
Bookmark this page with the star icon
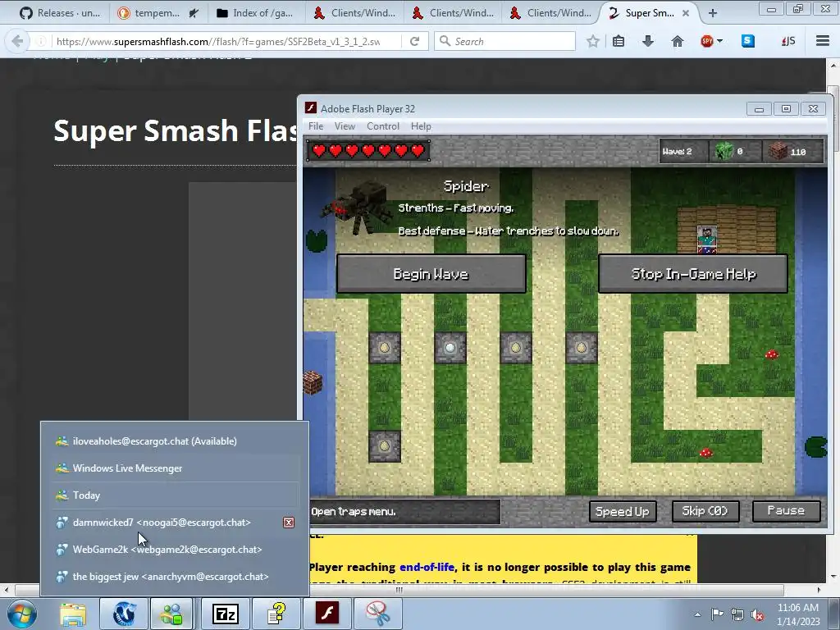pos(592,41)
